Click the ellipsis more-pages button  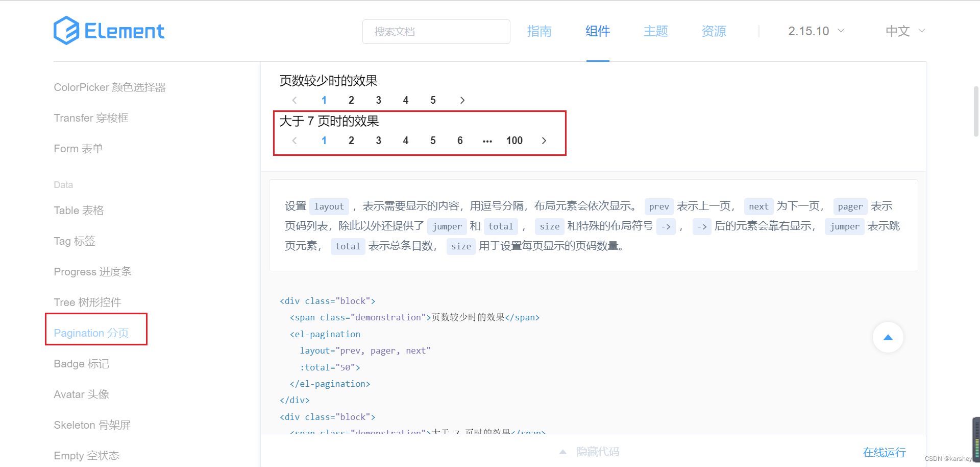click(x=487, y=141)
